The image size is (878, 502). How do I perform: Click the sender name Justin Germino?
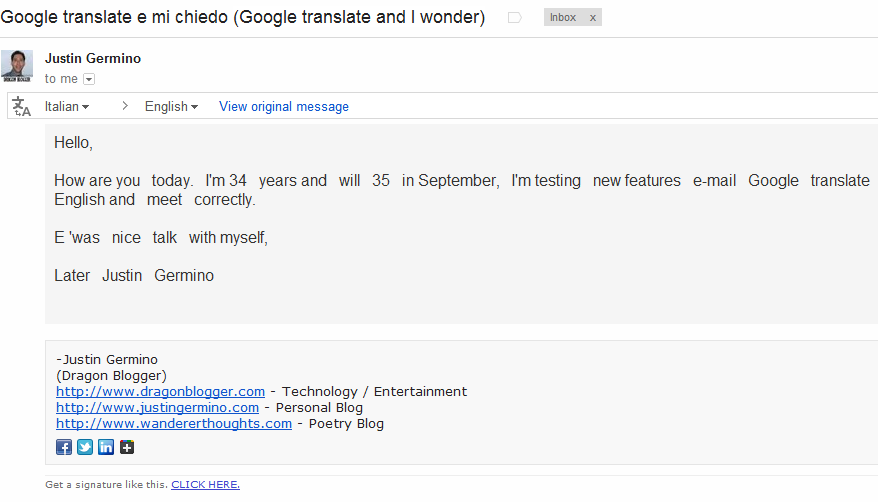[93, 58]
